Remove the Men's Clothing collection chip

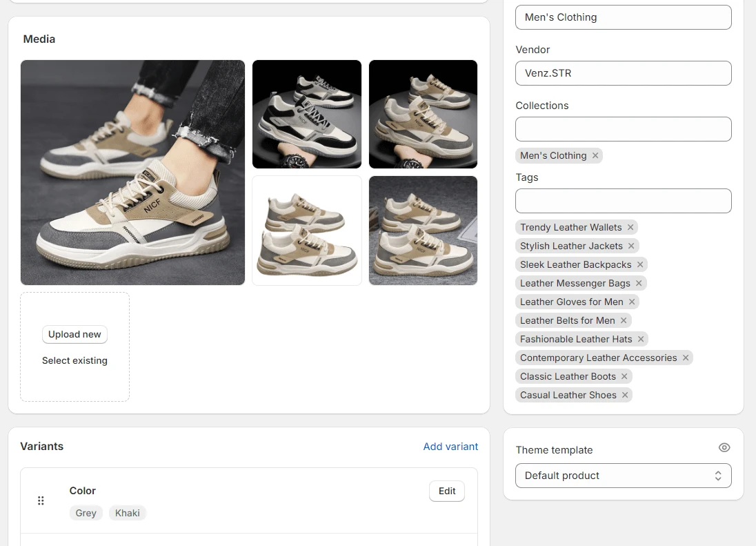tap(595, 155)
